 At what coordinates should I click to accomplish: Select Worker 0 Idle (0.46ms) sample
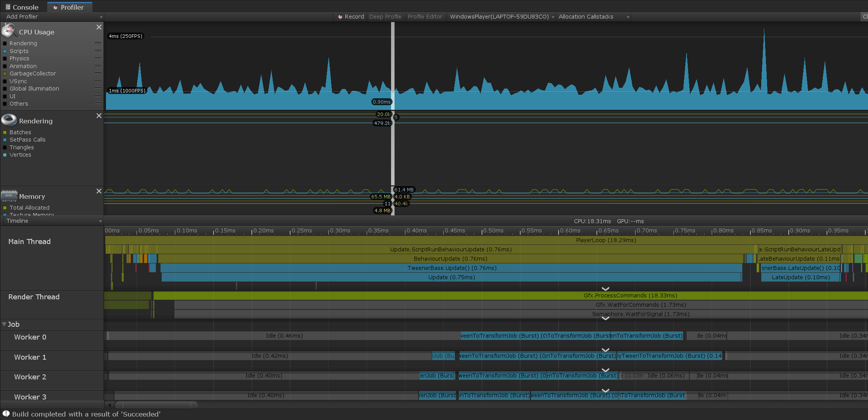tap(284, 336)
